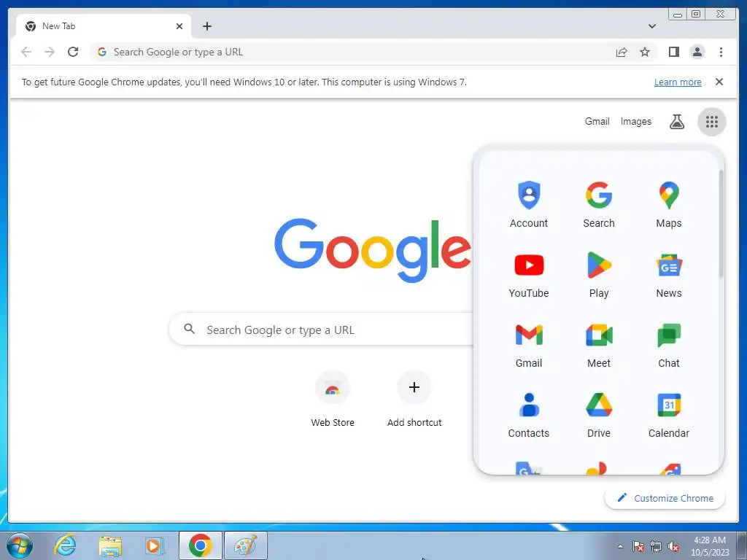Image resolution: width=747 pixels, height=560 pixels.
Task: Launch Internet Explorer from taskbar
Action: [x=65, y=545]
